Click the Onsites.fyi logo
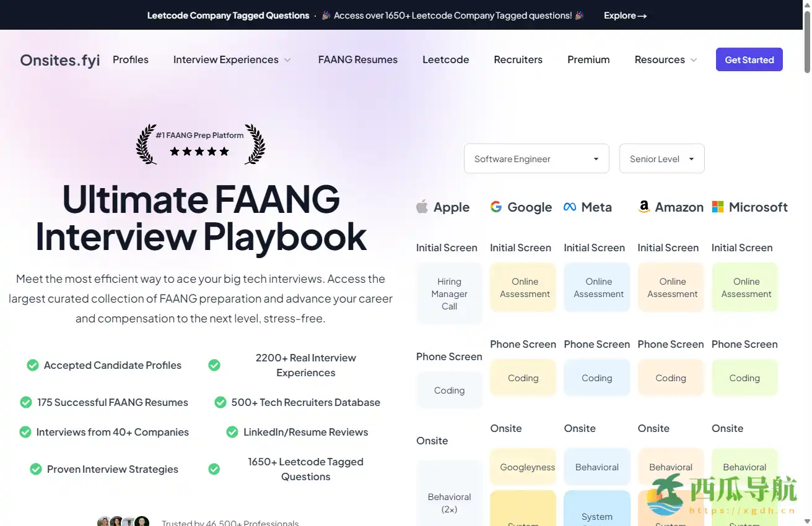 (x=60, y=60)
